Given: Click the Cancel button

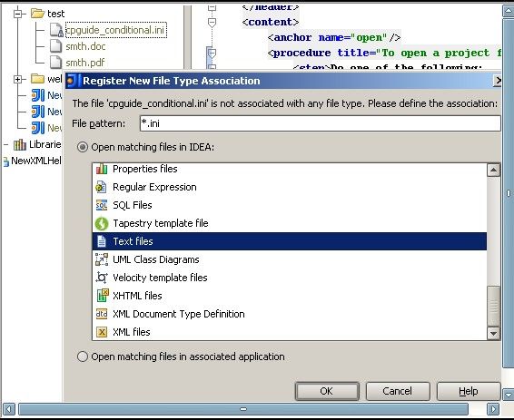Looking at the screenshot, I should (398, 391).
